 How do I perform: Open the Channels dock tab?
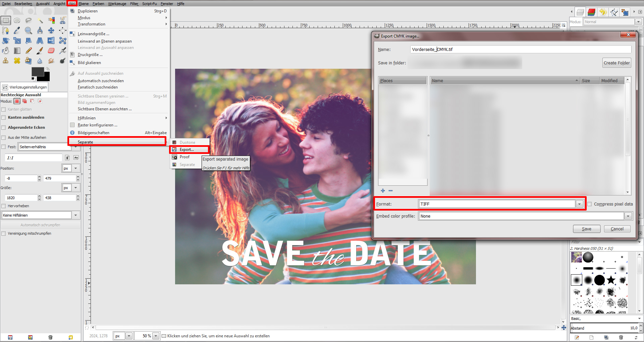coord(591,12)
